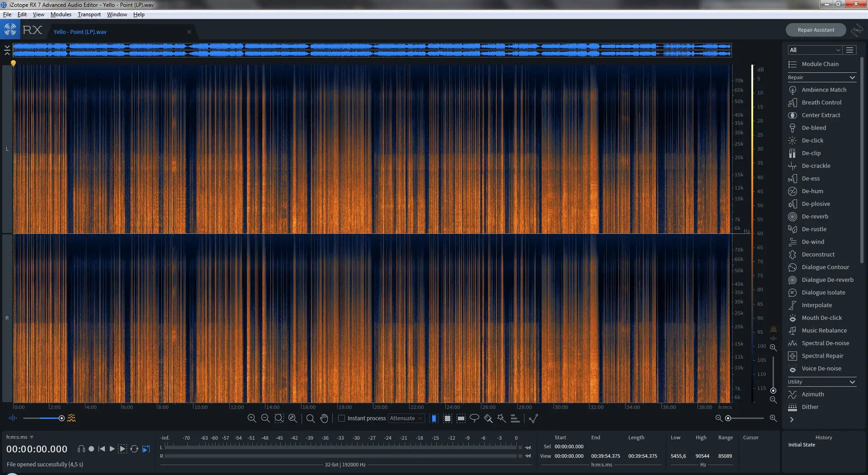Image resolution: width=868 pixels, height=475 pixels.
Task: Collapse the waveform overview bar
Action: [7, 50]
